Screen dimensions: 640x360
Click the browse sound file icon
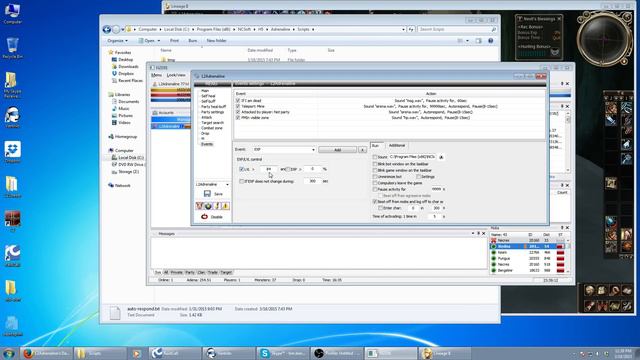pos(441,157)
